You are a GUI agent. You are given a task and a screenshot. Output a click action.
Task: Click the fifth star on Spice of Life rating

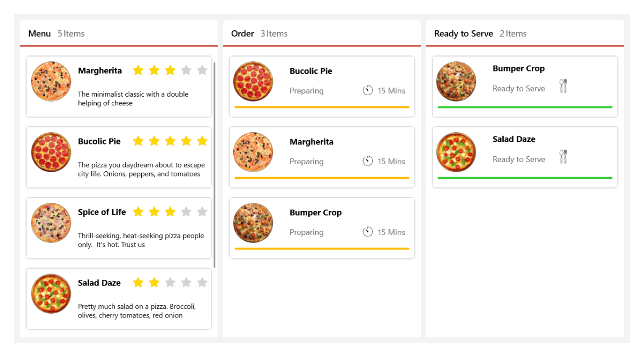coord(202,212)
